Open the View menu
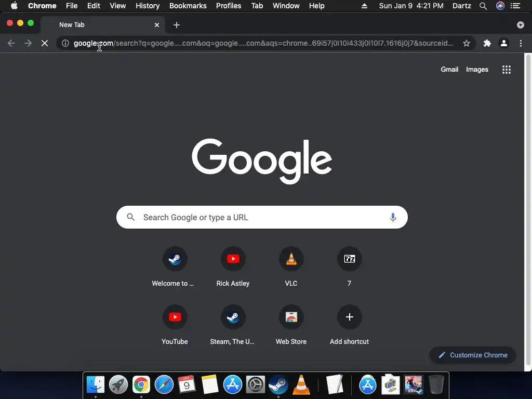The width and height of the screenshot is (532, 399). tap(118, 6)
